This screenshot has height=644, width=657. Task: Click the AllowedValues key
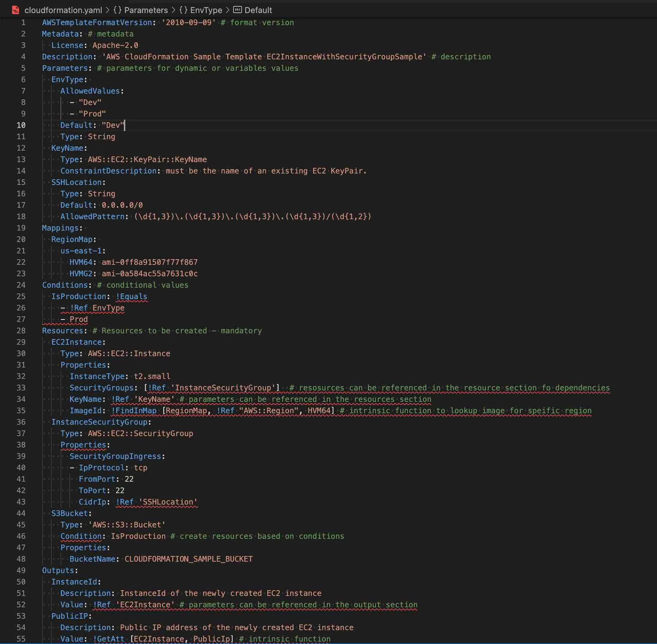pyautogui.click(x=90, y=91)
